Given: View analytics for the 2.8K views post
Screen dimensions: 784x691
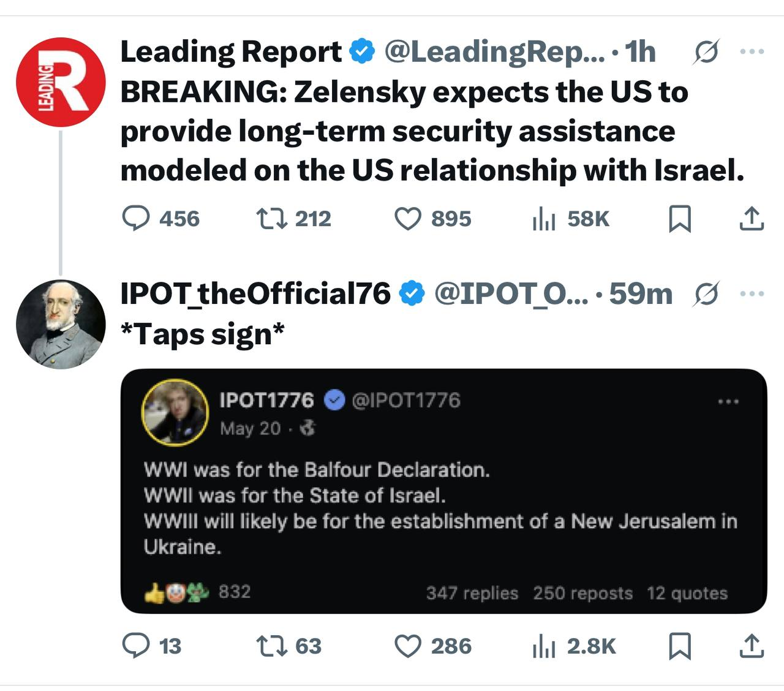Looking at the screenshot, I should click(x=543, y=646).
